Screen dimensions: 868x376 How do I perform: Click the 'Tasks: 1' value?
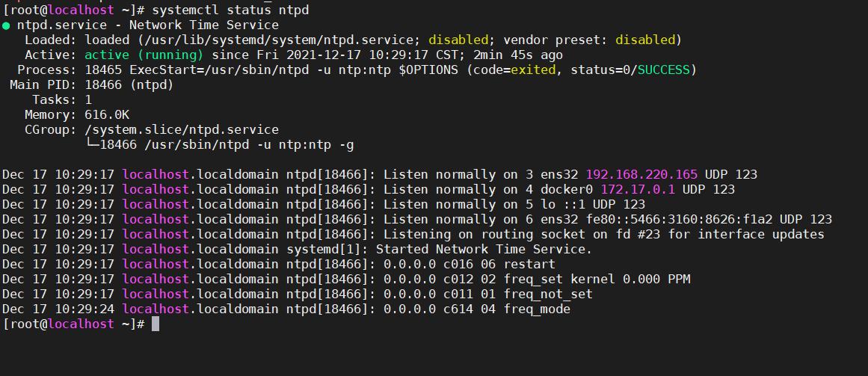[88, 99]
